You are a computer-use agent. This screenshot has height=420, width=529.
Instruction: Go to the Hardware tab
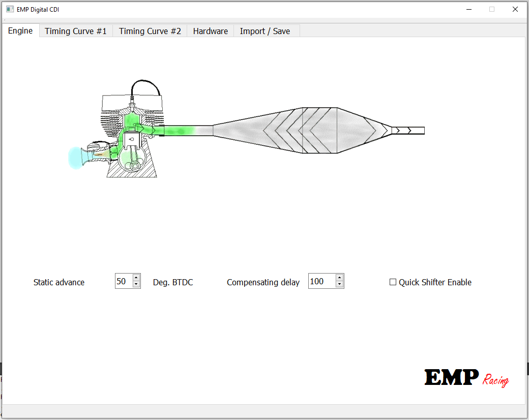210,31
